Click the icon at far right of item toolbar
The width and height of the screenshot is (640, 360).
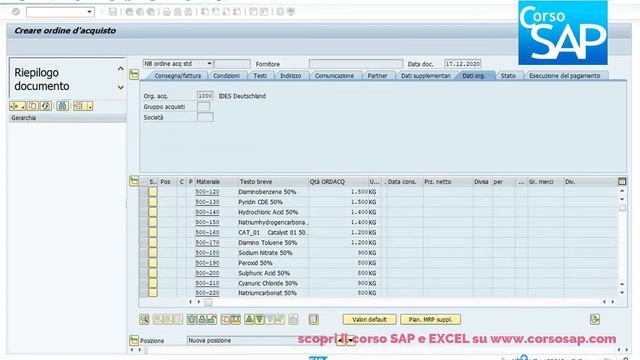[595, 319]
